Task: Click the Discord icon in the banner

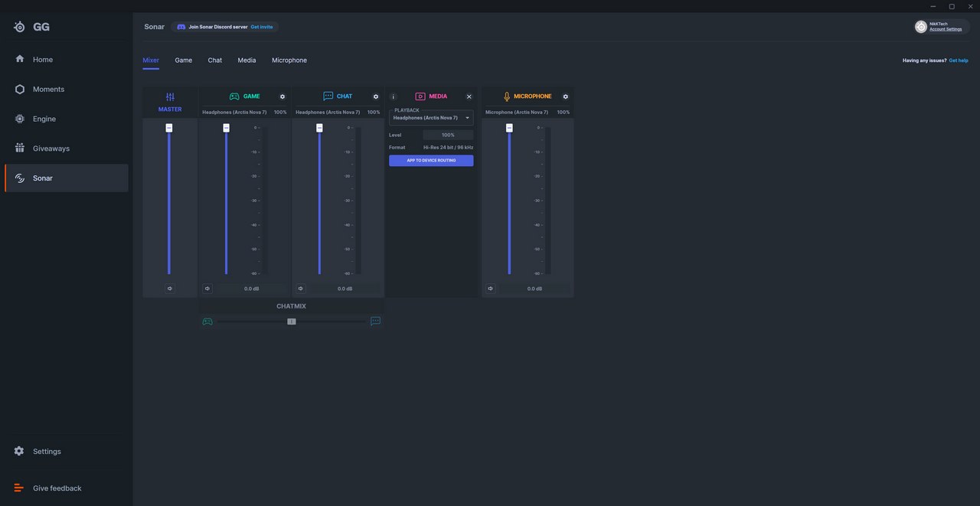Action: (x=181, y=27)
